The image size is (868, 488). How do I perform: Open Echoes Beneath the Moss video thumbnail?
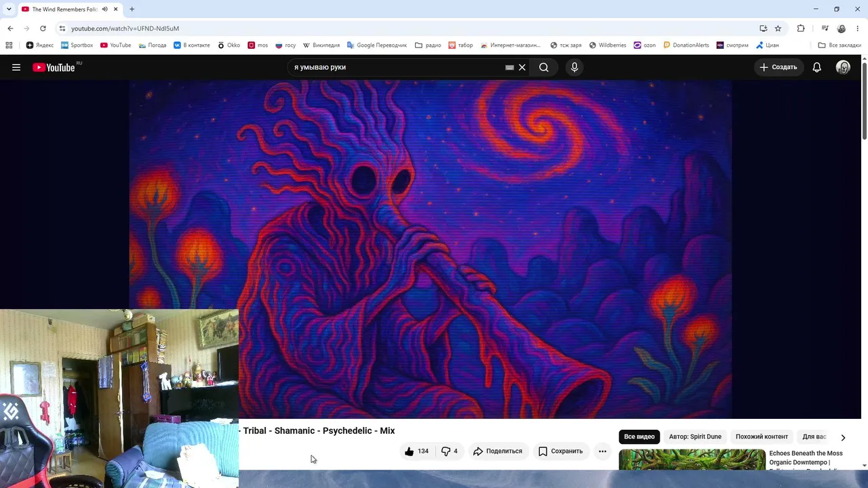[692, 459]
